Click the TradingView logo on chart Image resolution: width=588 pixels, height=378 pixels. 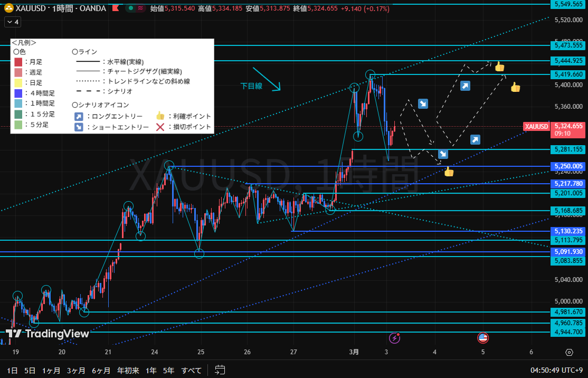[x=48, y=334]
